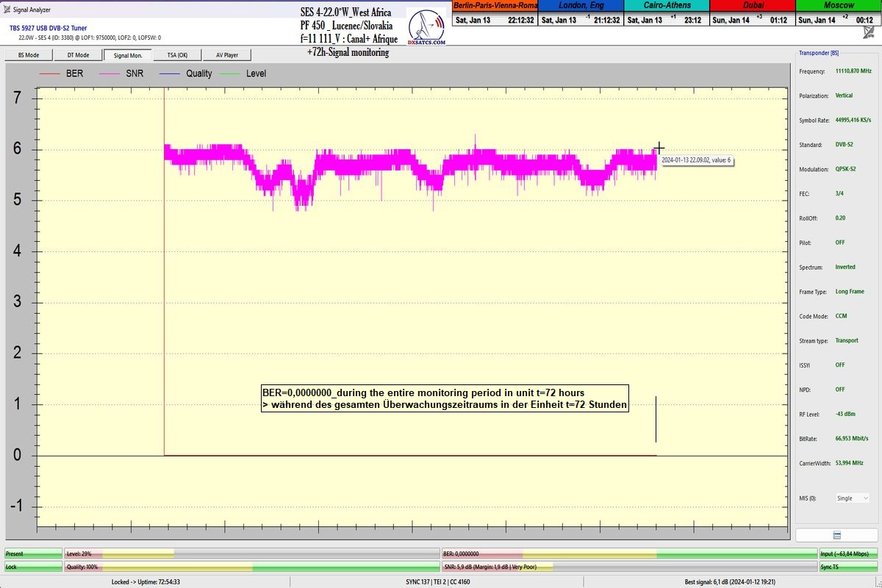This screenshot has width=882, height=588.
Task: Click the crosshair cursor marker on the graph
Action: pos(659,149)
